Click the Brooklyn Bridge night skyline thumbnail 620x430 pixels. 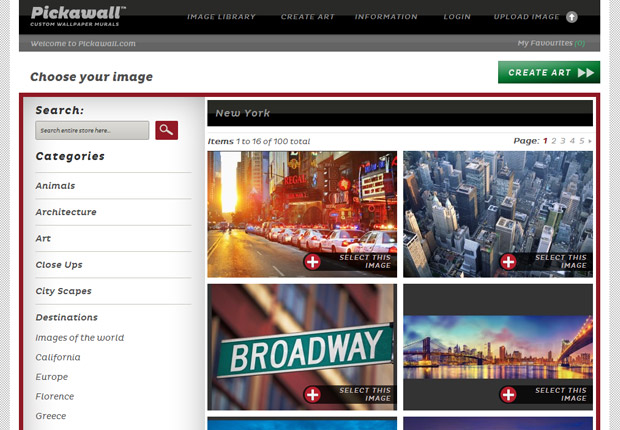(x=498, y=347)
